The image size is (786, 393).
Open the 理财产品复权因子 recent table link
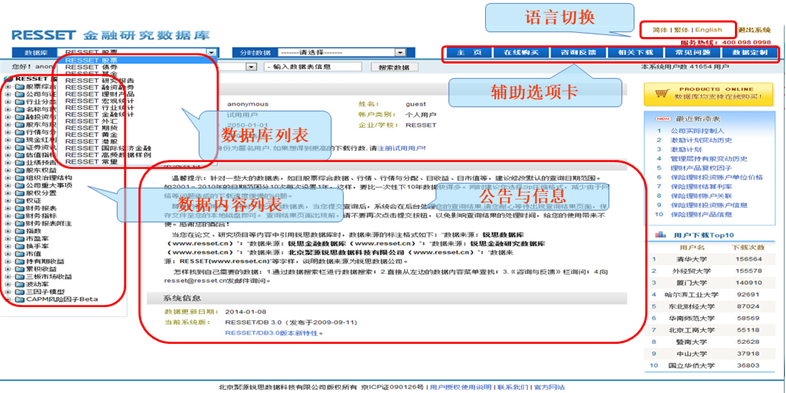(701, 168)
